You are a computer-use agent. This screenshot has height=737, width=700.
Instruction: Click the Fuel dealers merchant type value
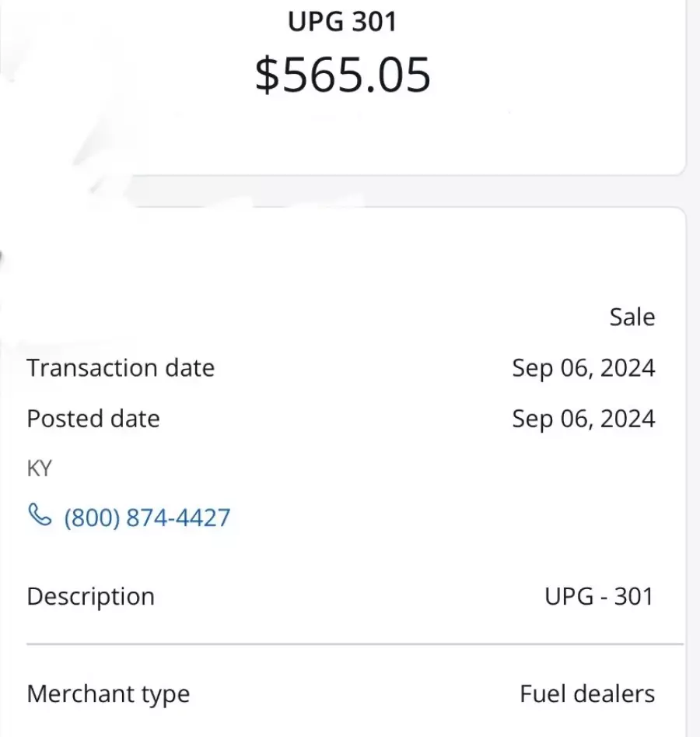(x=587, y=693)
